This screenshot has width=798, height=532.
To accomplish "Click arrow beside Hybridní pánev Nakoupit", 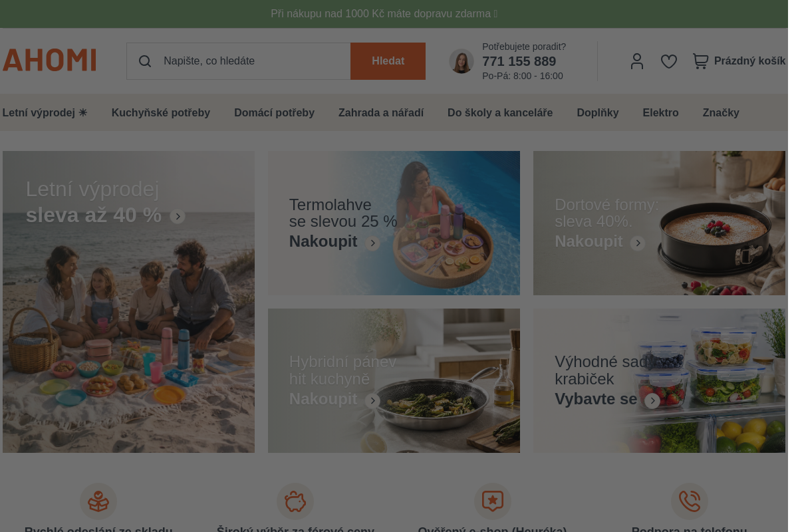I will click(373, 401).
